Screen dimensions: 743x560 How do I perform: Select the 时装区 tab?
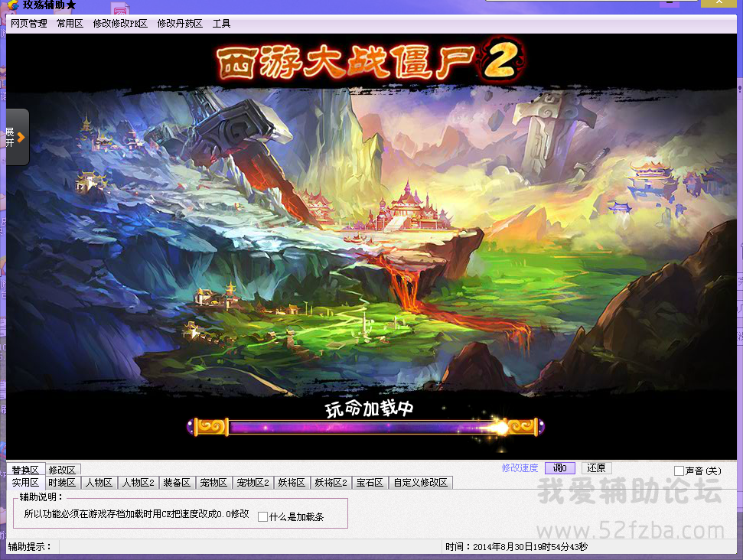(x=62, y=482)
